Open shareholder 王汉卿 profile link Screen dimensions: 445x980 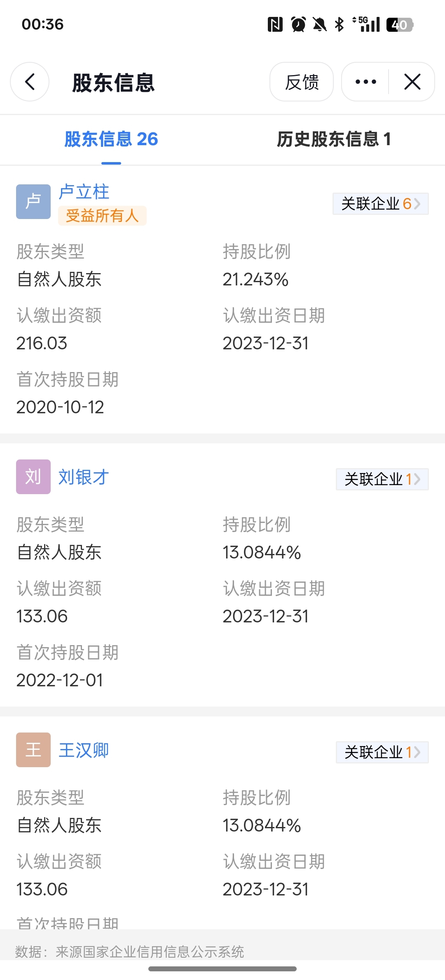click(x=84, y=750)
